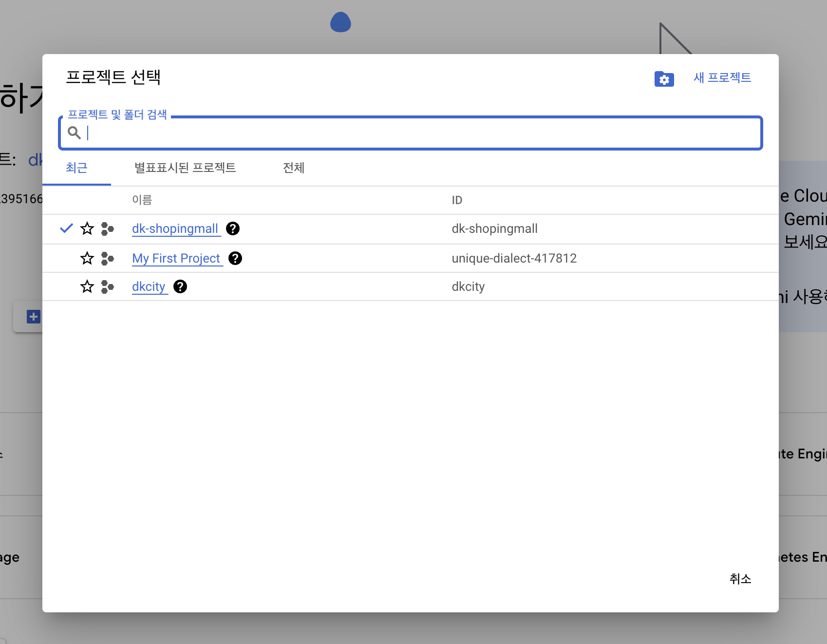The width and height of the screenshot is (827, 644).
Task: Select the My First Project link
Action: click(x=176, y=258)
